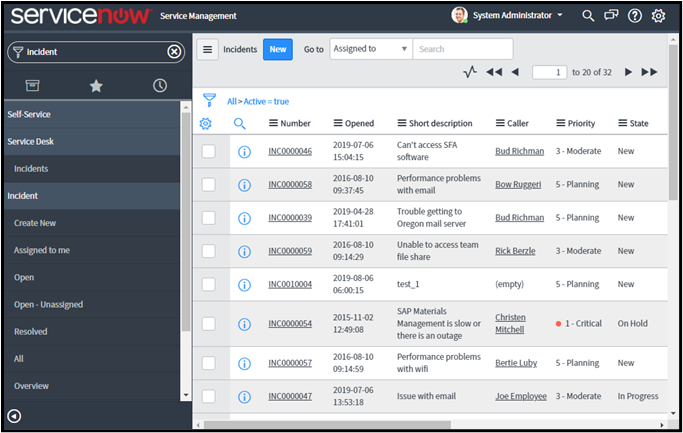Open the Resolved module in navigator
The image size is (683, 433).
[31, 331]
